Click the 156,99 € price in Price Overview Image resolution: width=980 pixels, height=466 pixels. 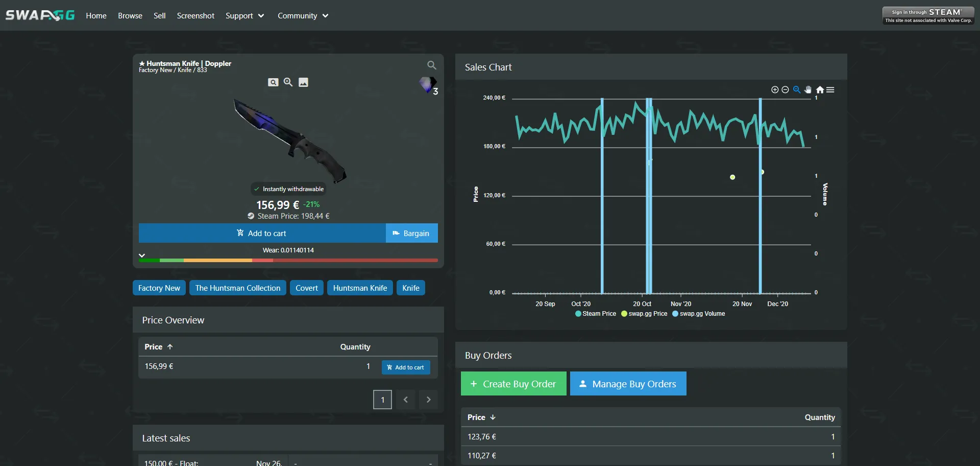click(159, 366)
